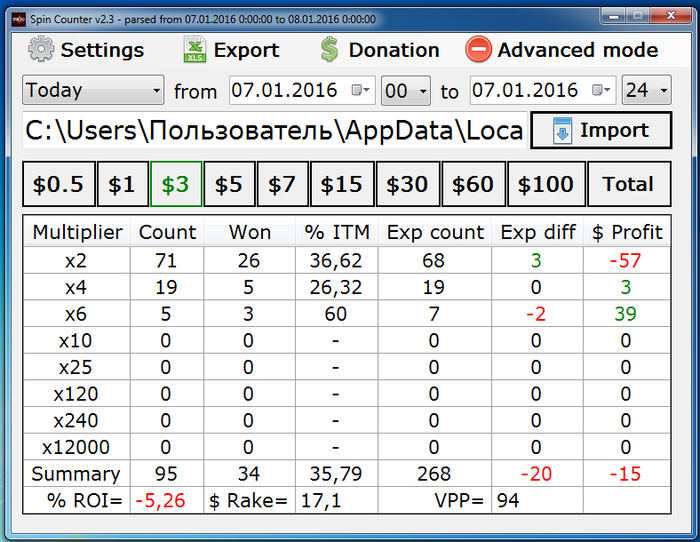The image size is (700, 542).
Task: Open the end hour 24 dropdown
Action: tap(648, 91)
